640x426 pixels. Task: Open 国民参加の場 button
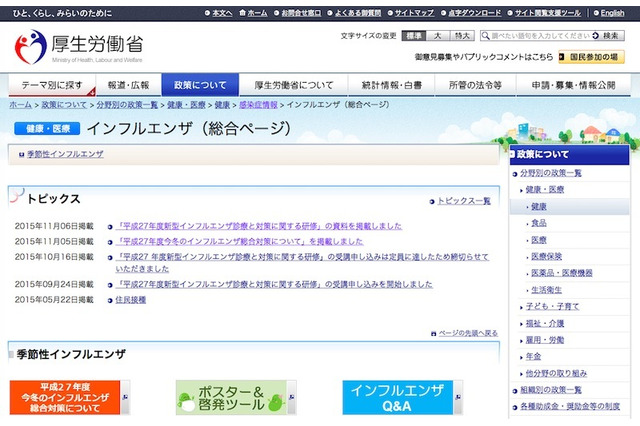pyautogui.click(x=591, y=57)
